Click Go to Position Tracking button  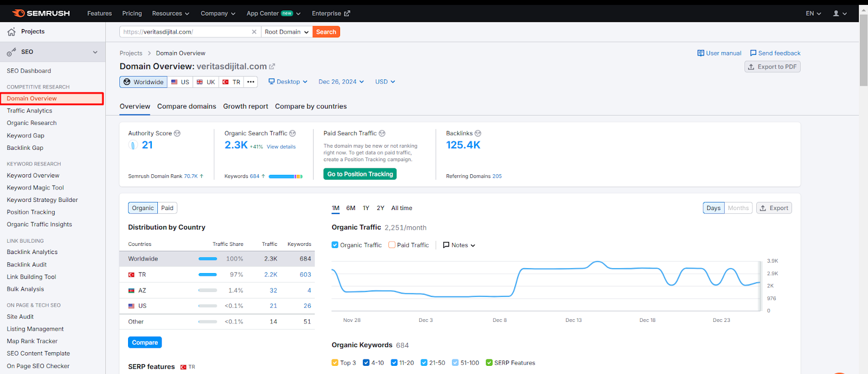point(360,174)
